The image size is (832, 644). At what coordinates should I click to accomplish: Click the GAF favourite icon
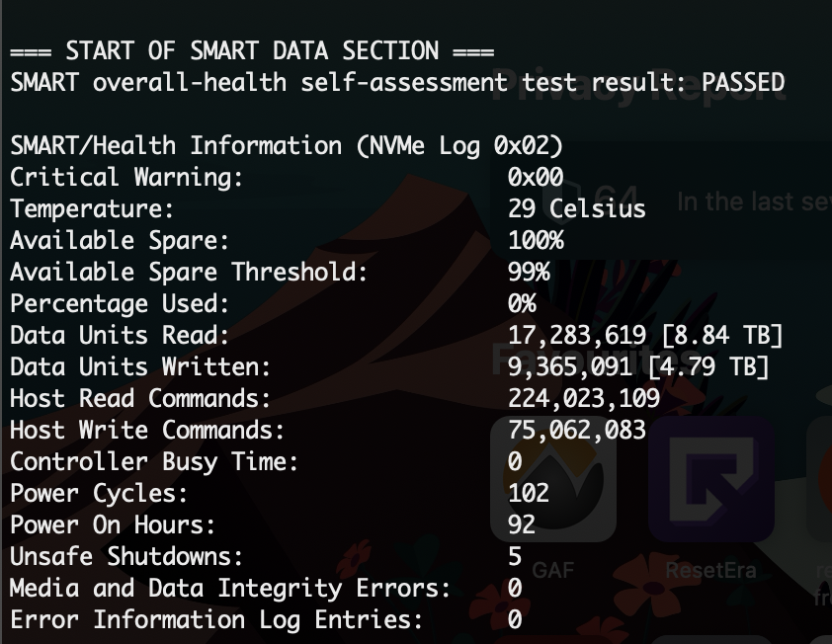[x=553, y=479]
